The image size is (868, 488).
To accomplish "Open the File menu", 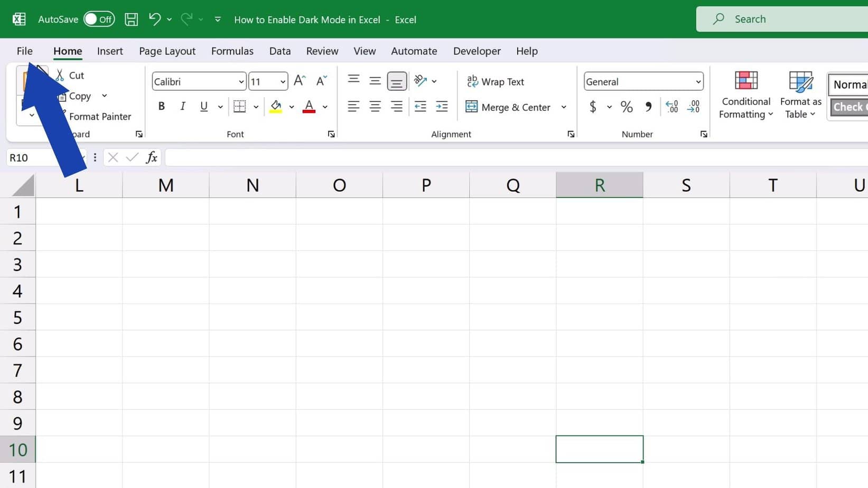I will click(24, 51).
